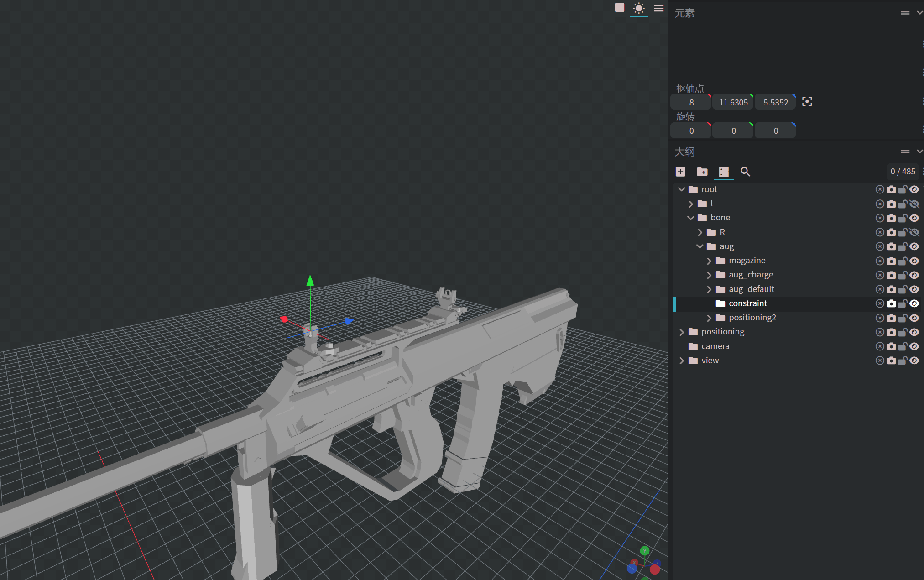Unlock icon for aug_charge group
Viewport: 924px width, 580px height.
(903, 275)
